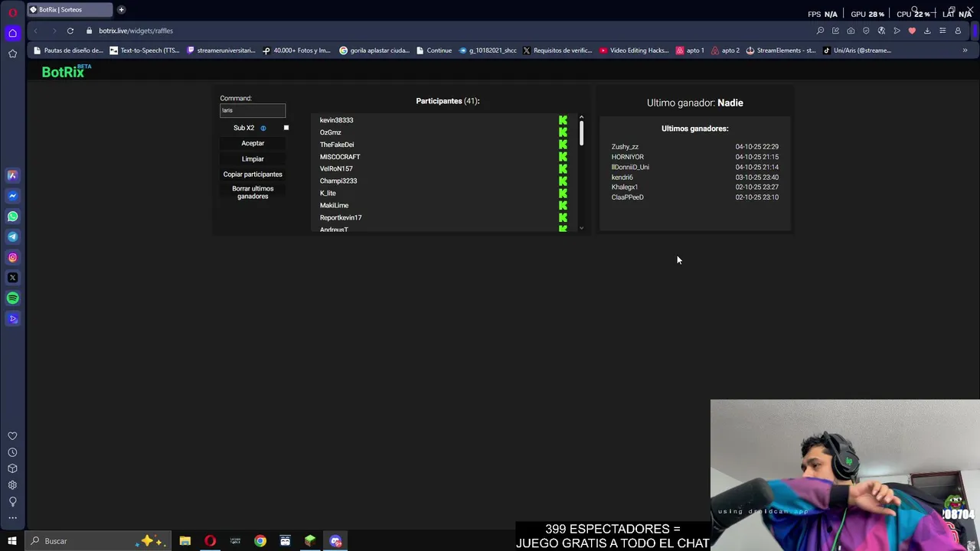Screen dimensions: 980x551
Task: Open three-dots menu at bottom of Opera sidebar
Action: pyautogui.click(x=12, y=518)
